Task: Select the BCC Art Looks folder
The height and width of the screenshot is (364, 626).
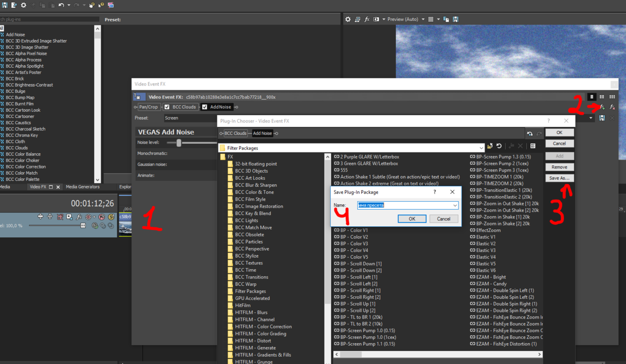Action: click(x=250, y=178)
